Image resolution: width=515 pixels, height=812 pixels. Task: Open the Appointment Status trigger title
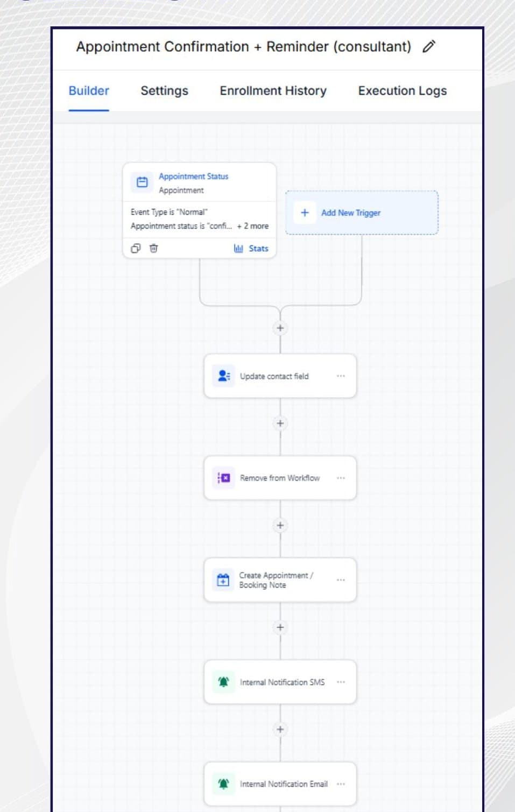[x=193, y=176]
